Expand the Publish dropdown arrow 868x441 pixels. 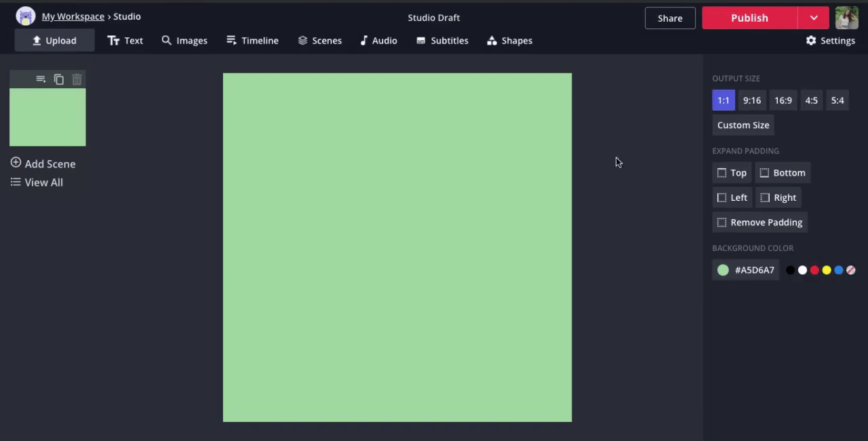pyautogui.click(x=814, y=18)
